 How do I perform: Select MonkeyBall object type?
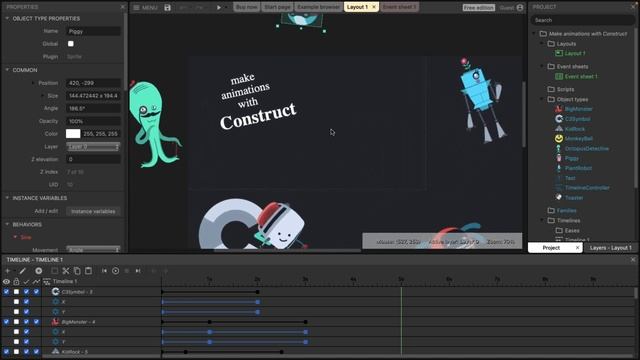pyautogui.click(x=578, y=139)
